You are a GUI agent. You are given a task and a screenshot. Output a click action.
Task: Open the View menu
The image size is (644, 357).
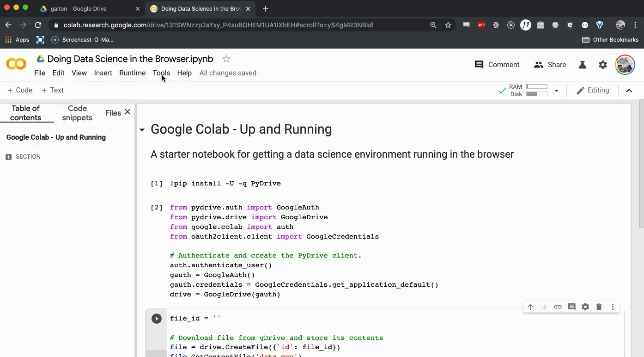pyautogui.click(x=79, y=73)
